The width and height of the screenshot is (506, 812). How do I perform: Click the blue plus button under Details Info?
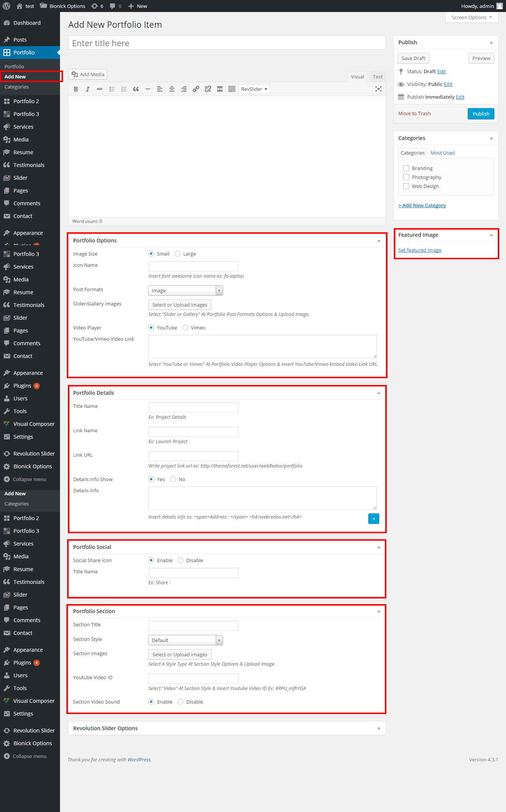(374, 519)
